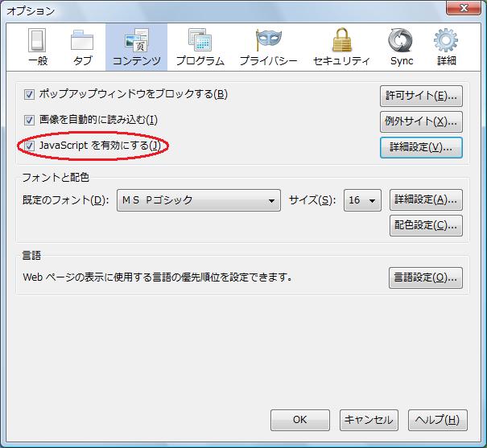Click the サイズ(S): label
This screenshot has height=448, width=487.
pyautogui.click(x=312, y=200)
